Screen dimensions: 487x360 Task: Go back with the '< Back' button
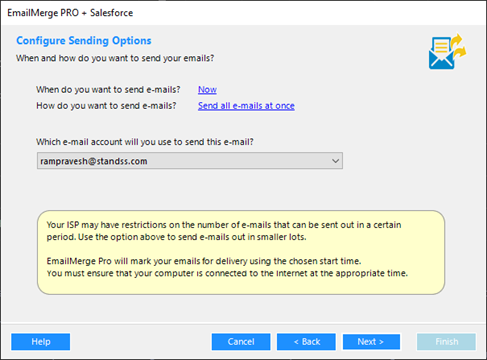coord(306,342)
